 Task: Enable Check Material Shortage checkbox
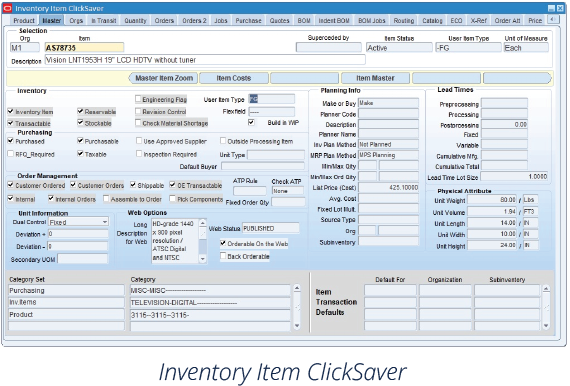tap(138, 123)
